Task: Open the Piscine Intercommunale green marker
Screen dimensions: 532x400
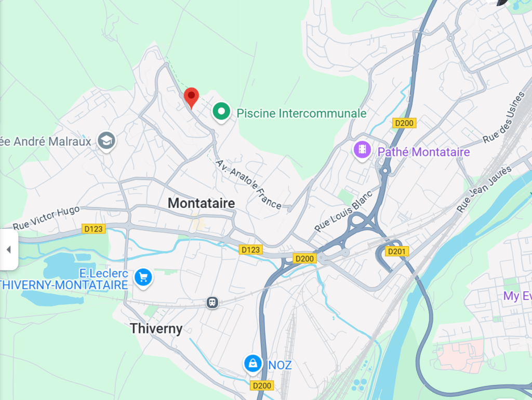Action: pyautogui.click(x=221, y=112)
